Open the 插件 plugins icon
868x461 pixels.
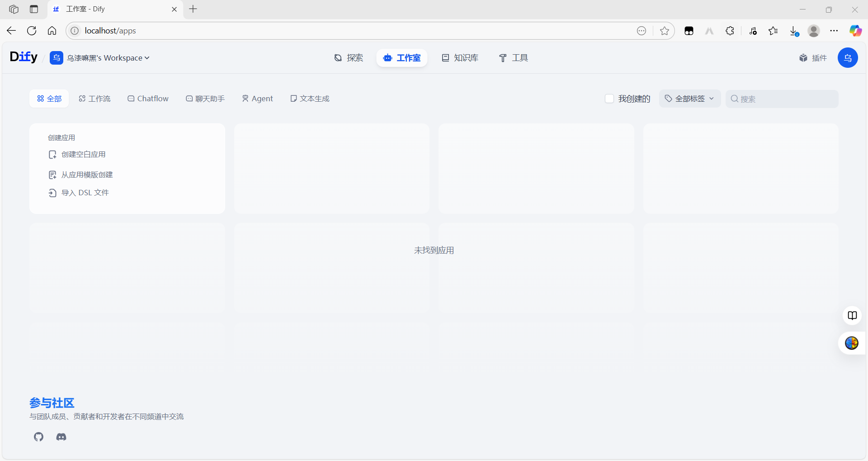[x=813, y=58]
